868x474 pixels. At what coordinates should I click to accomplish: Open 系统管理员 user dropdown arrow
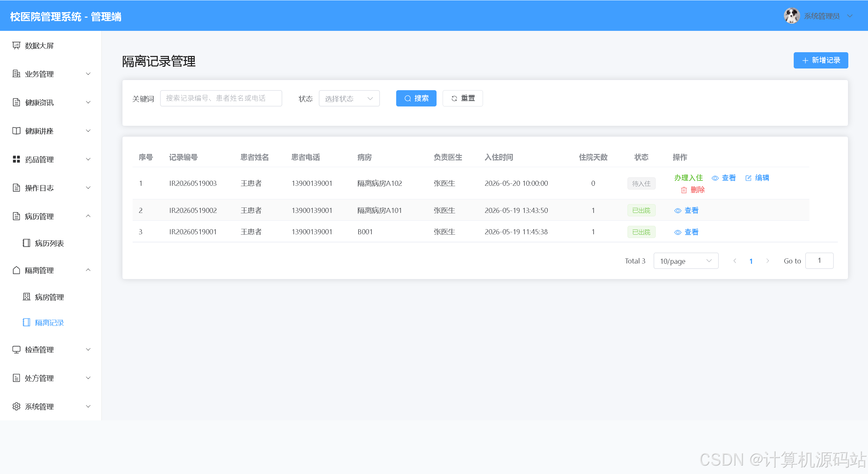point(850,16)
